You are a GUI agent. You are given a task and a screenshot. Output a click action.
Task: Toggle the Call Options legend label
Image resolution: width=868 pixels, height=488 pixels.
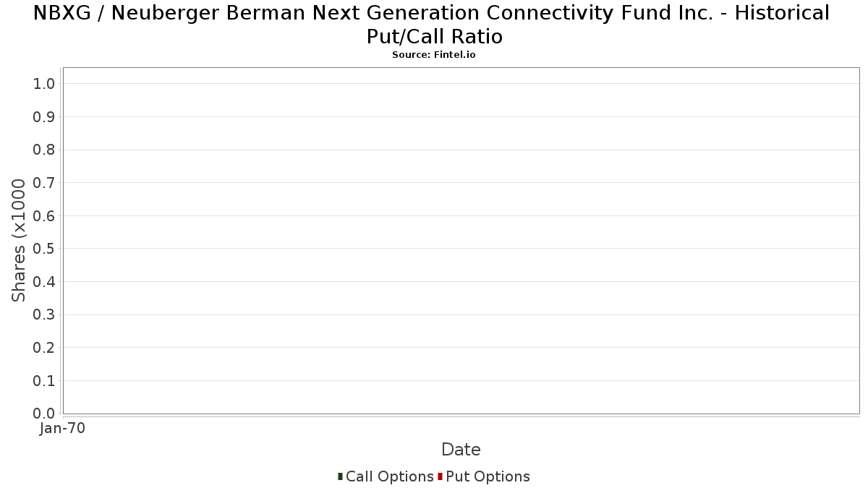coord(390,476)
